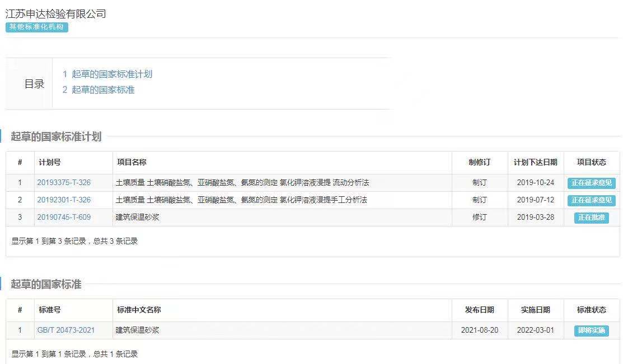Click 正在征求意见 status badge for plan 20192301-T-326
Viewport: 623px width, 364px height.
(x=591, y=201)
